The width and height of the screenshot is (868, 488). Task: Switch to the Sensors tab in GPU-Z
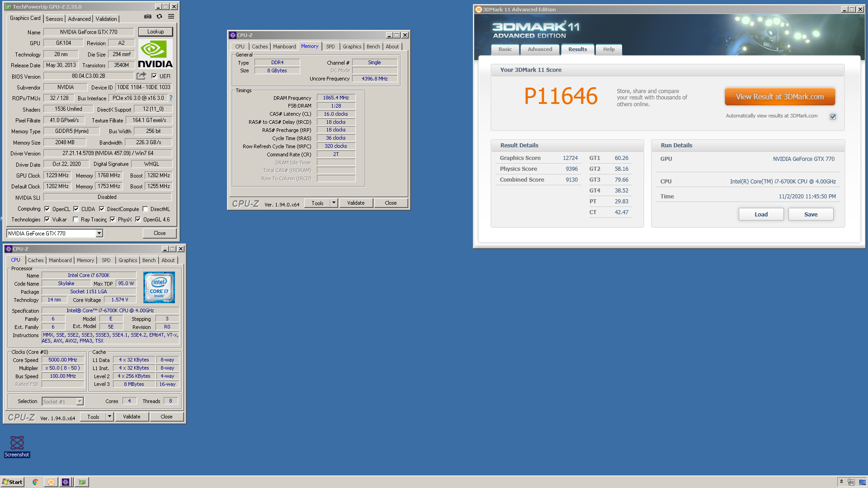[x=54, y=19]
